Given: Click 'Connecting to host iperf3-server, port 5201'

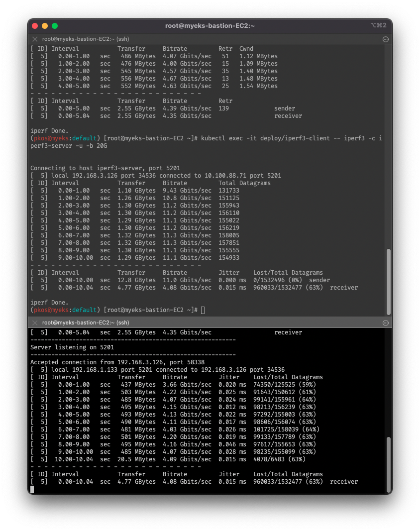Looking at the screenshot, I should (105, 168).
